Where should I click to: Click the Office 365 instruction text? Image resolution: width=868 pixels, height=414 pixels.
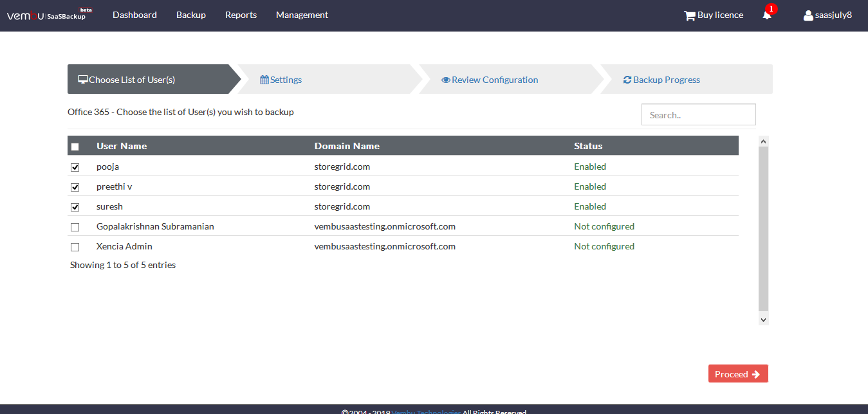coord(181,112)
